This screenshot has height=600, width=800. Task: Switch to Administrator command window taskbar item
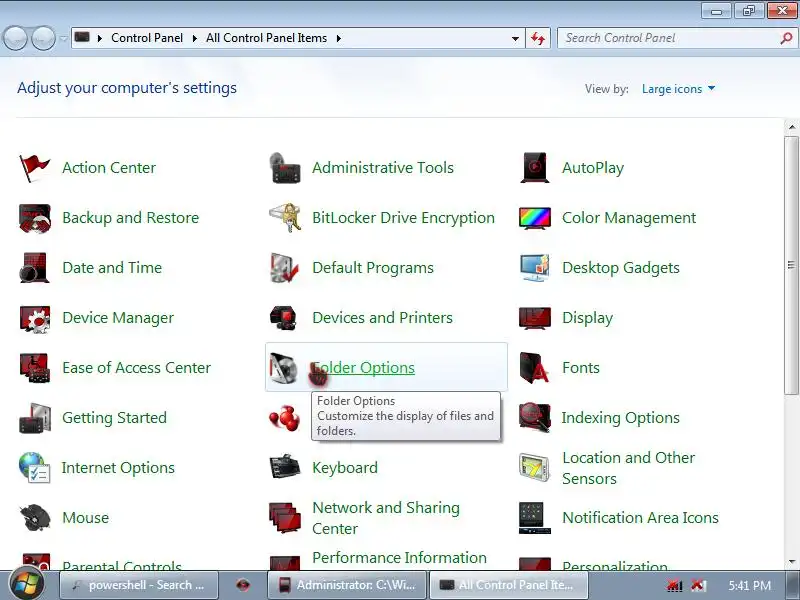347,585
